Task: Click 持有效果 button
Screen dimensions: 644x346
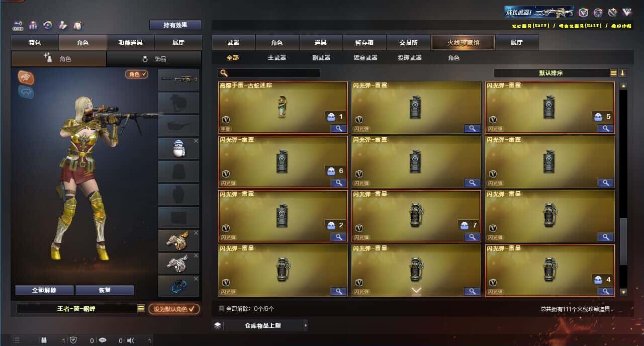Action: point(175,25)
